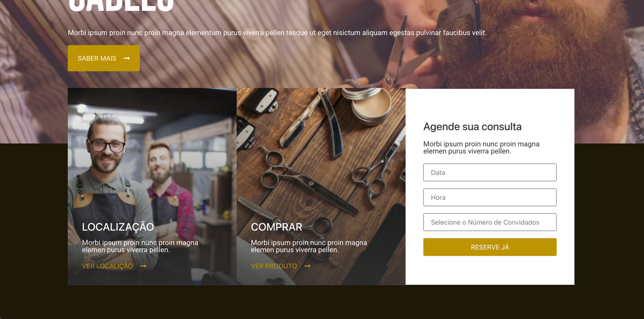Open the Número de Convidados dropdown
This screenshot has width=644, height=319.
(490, 222)
